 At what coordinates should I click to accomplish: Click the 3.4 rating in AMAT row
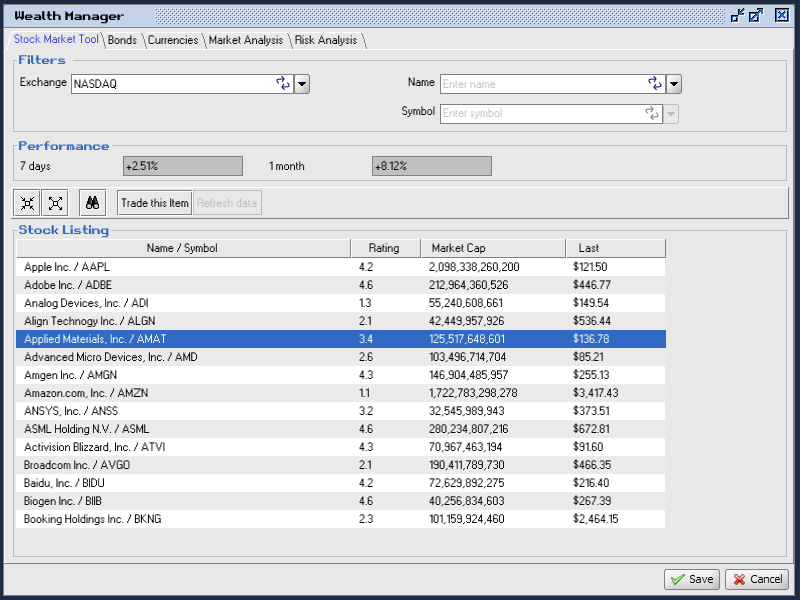pos(366,339)
